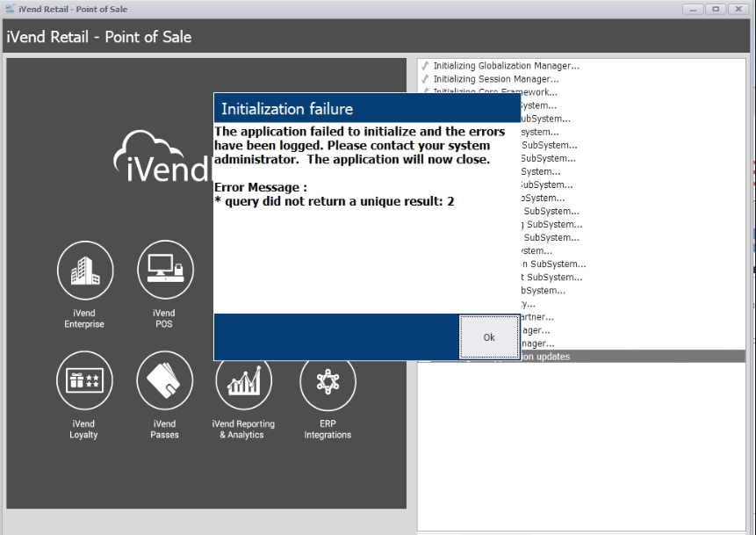
Task: Click the checkmark beside Initializing Session Manager
Action: pyautogui.click(x=425, y=79)
